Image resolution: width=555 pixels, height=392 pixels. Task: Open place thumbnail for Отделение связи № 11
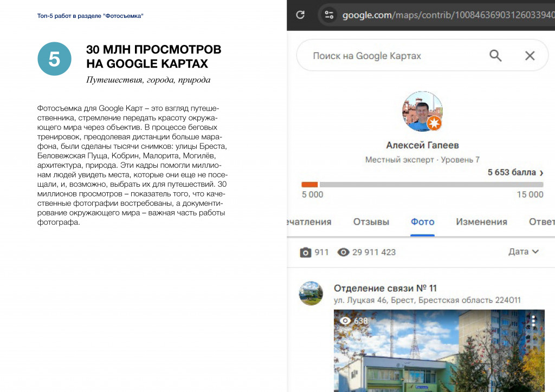click(311, 293)
